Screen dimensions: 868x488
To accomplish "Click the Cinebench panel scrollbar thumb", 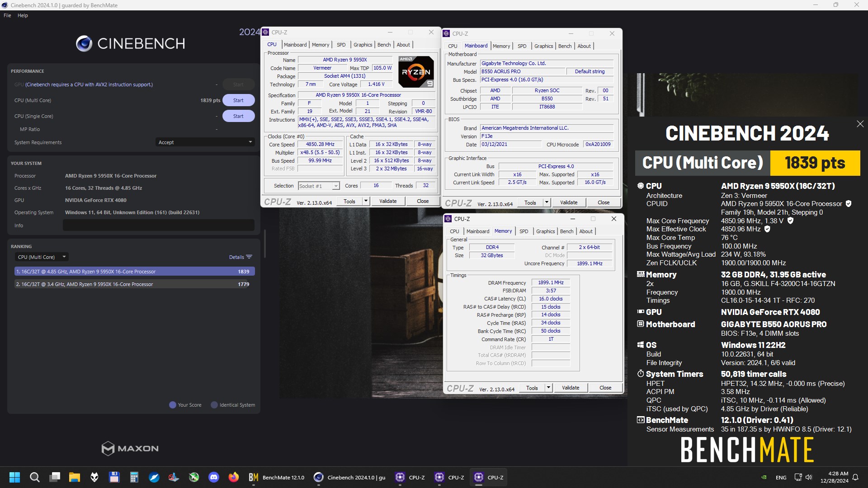I will point(264,243).
